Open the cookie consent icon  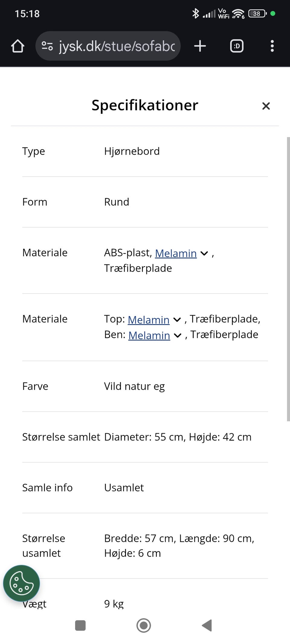[x=21, y=583]
